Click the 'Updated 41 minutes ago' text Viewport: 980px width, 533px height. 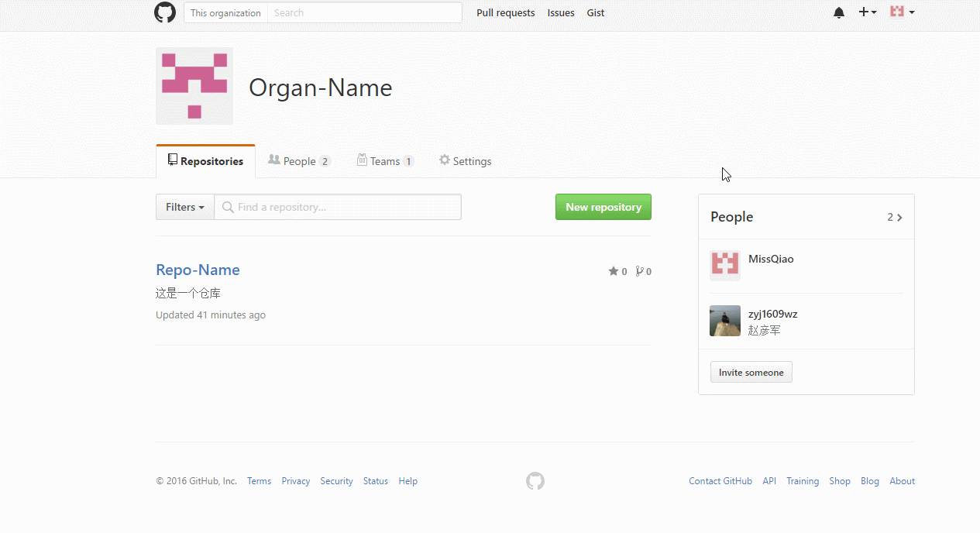[211, 315]
